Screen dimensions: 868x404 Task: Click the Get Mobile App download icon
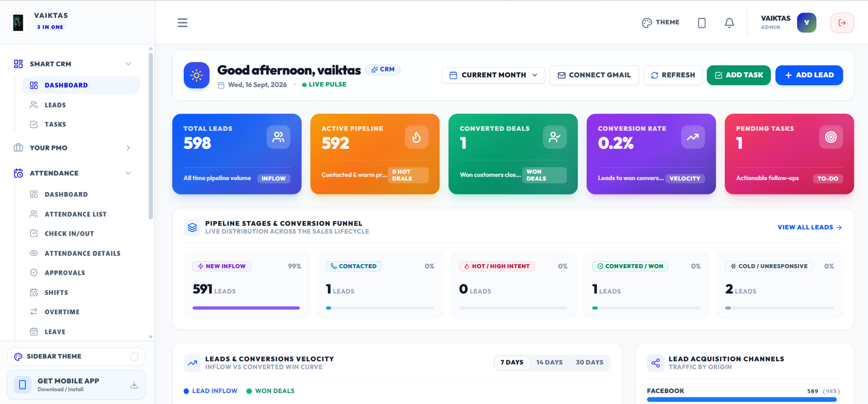[x=134, y=385]
